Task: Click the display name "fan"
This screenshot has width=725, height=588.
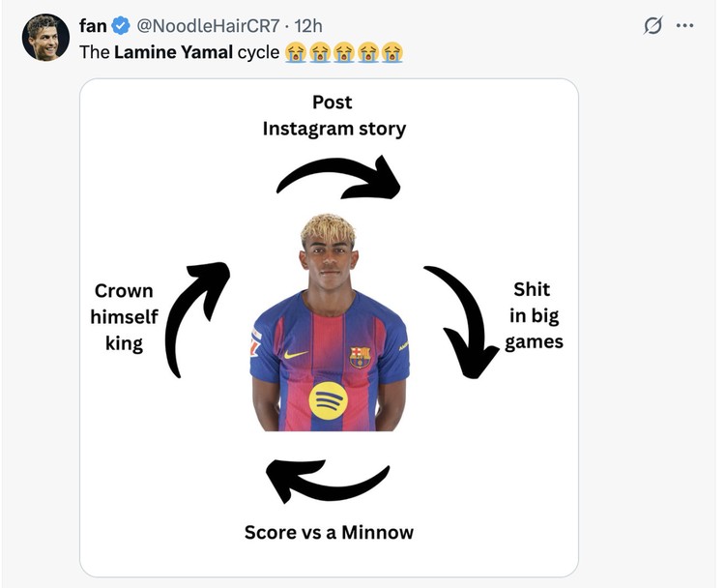Action: (x=93, y=25)
